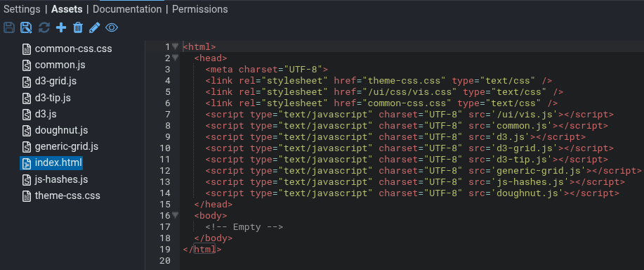Open common-css.css in the asset list
This screenshot has height=270, width=644.
[x=74, y=49]
